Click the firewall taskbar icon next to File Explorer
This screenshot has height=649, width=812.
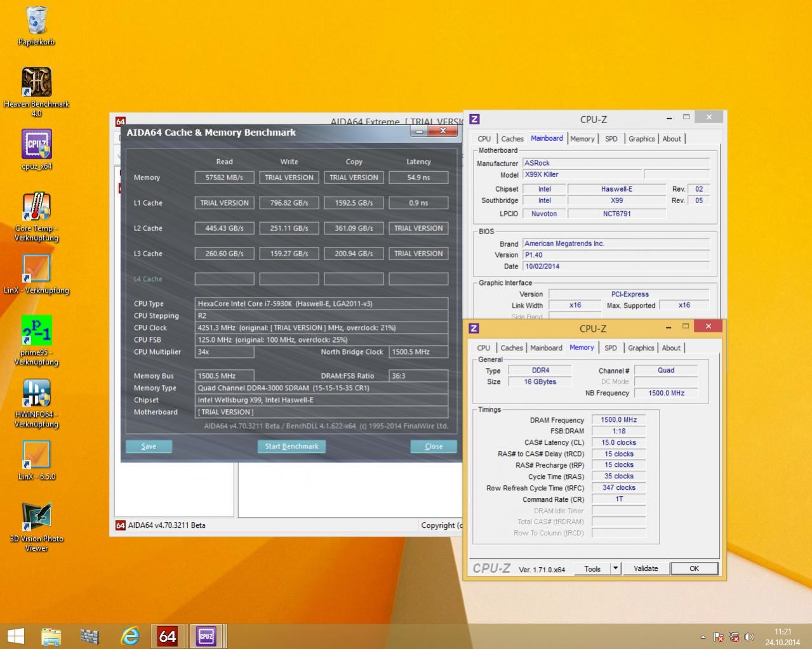tap(90, 636)
